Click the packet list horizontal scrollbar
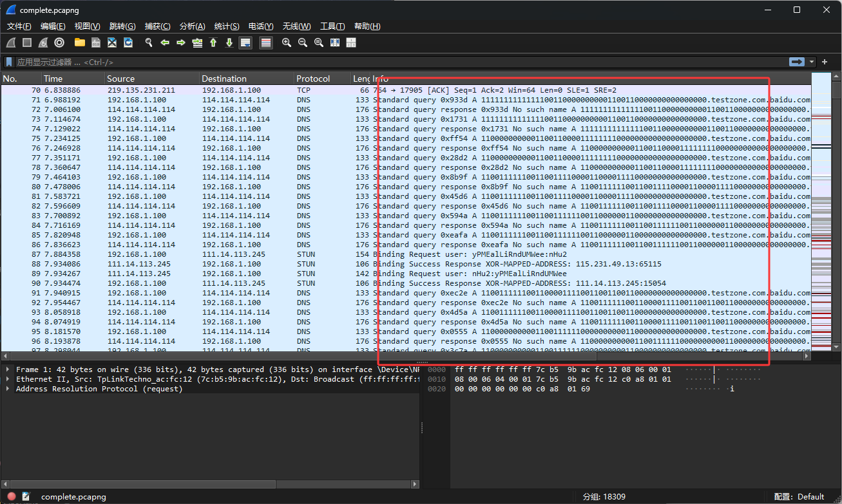842x504 pixels. pos(406,356)
